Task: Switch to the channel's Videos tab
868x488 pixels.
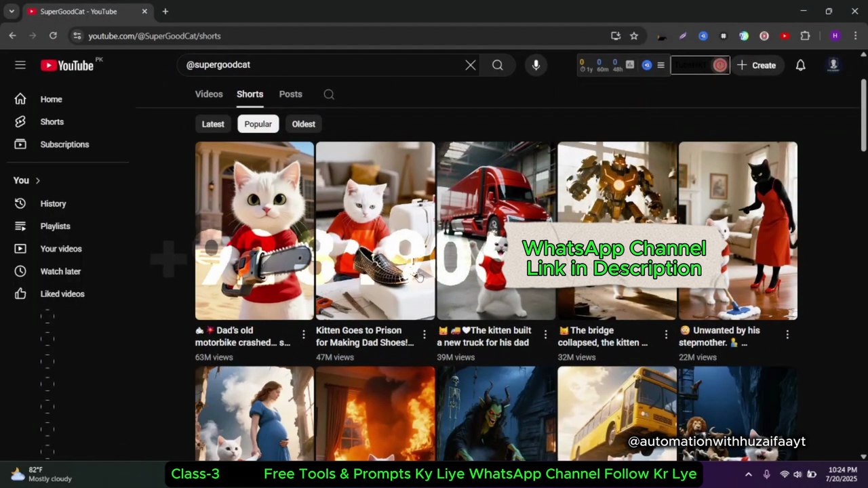Action: pos(209,94)
